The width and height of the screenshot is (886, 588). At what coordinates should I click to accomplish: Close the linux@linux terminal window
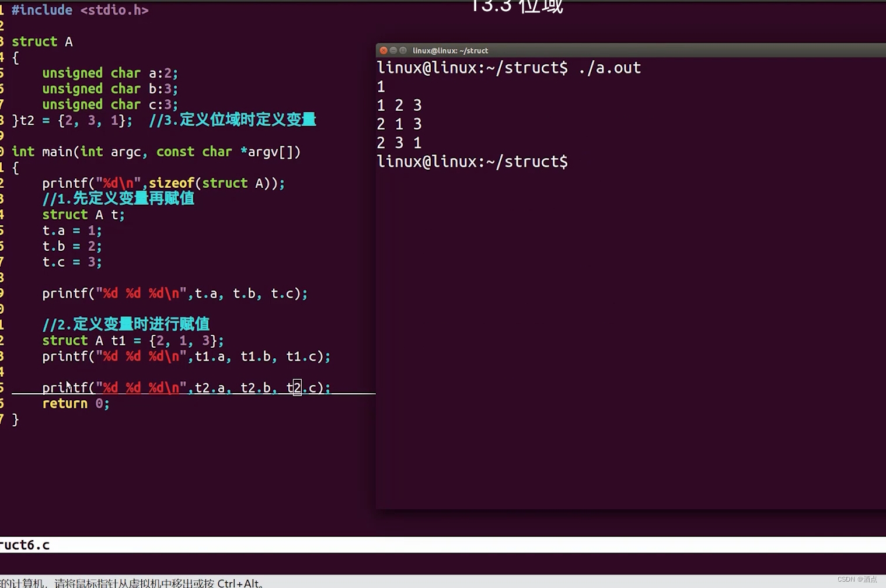[x=383, y=51]
